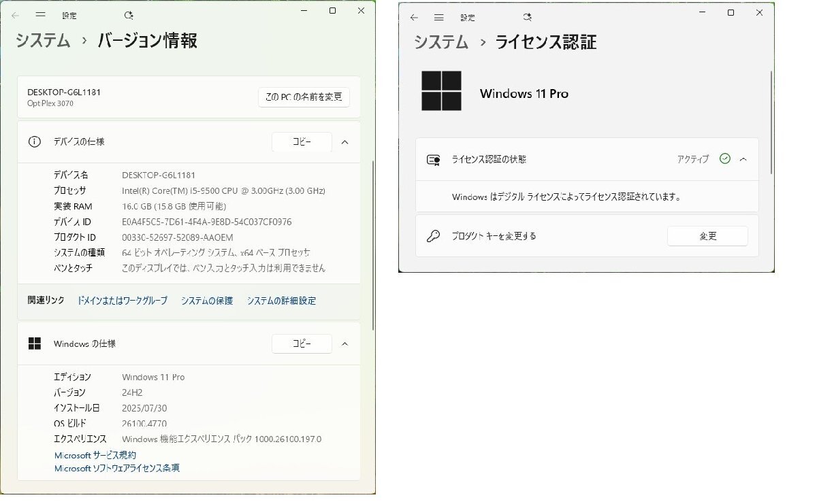Copy device specs with the コピー button
This screenshot has width=817, height=504.
click(x=302, y=141)
